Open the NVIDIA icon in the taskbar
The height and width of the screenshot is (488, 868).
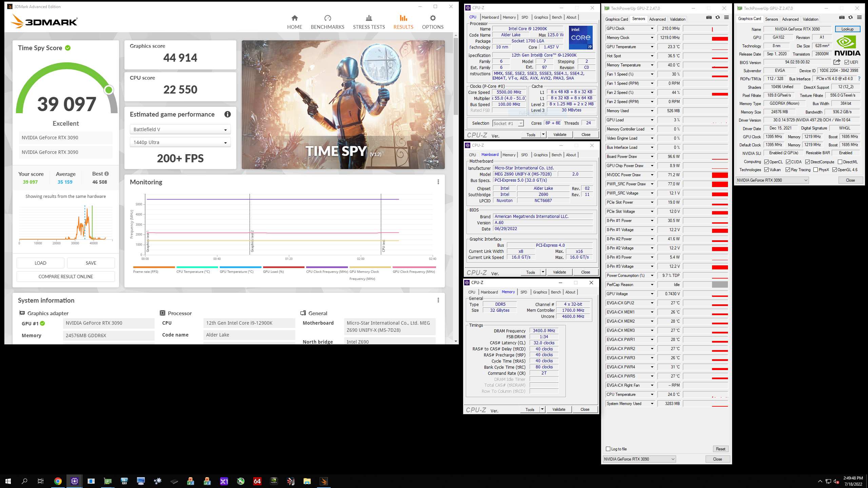coord(274,481)
